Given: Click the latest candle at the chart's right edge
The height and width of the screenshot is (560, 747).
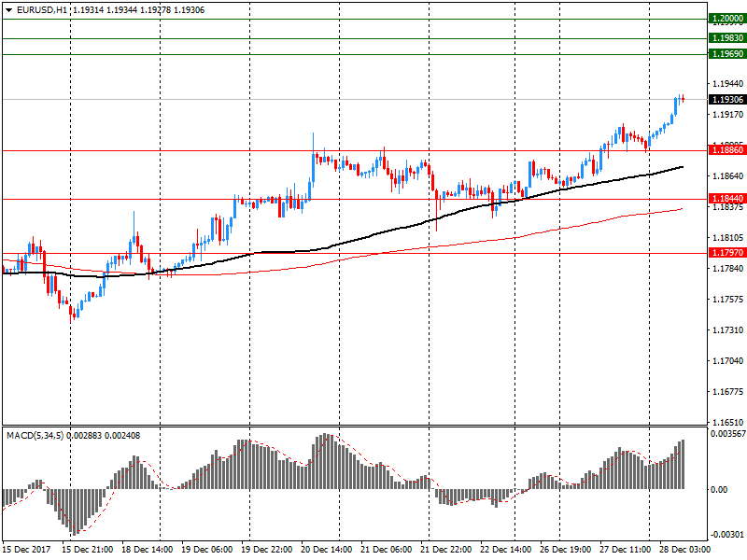Looking at the screenshot, I should (x=683, y=98).
